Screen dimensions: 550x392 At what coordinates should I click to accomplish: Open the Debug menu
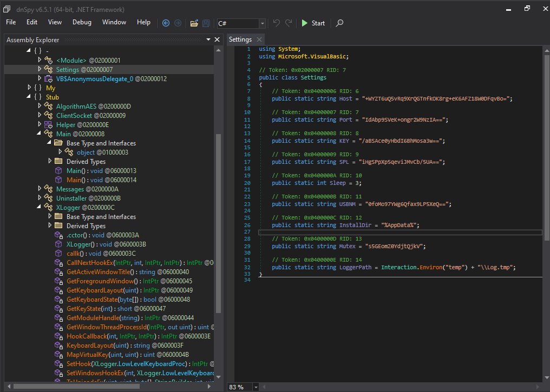tap(82, 22)
